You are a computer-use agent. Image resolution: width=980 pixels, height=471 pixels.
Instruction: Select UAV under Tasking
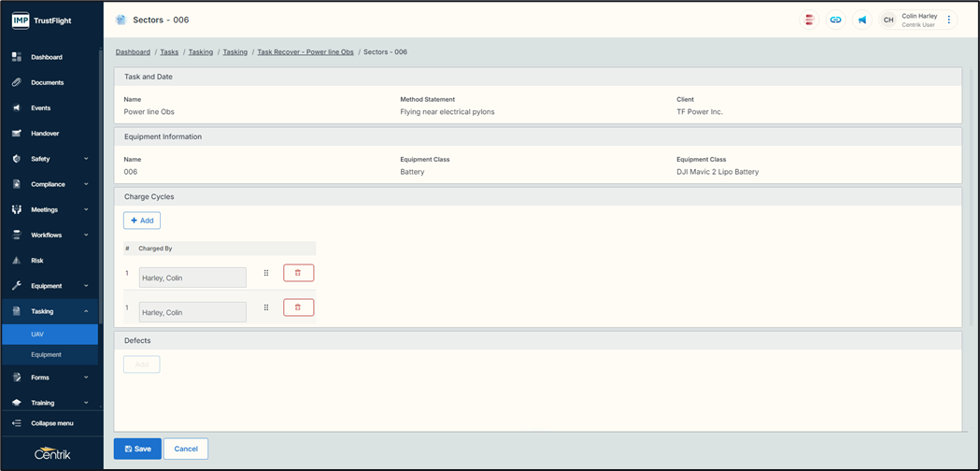(x=37, y=334)
